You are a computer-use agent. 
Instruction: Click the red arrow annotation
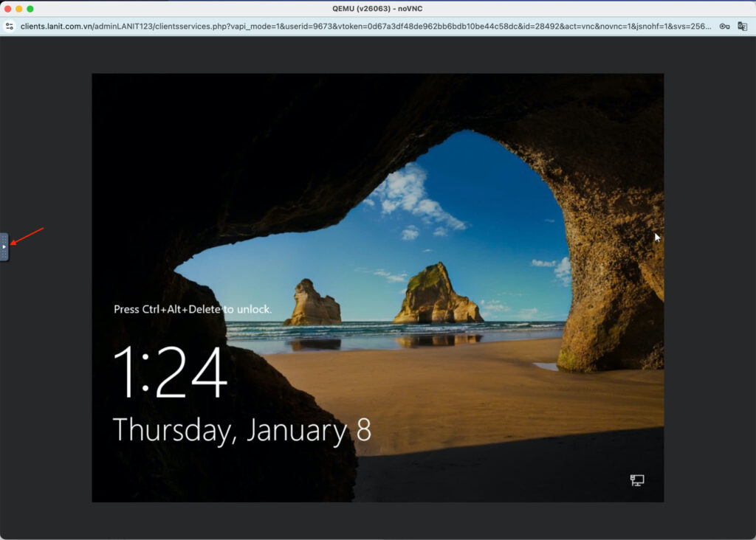[x=28, y=236]
